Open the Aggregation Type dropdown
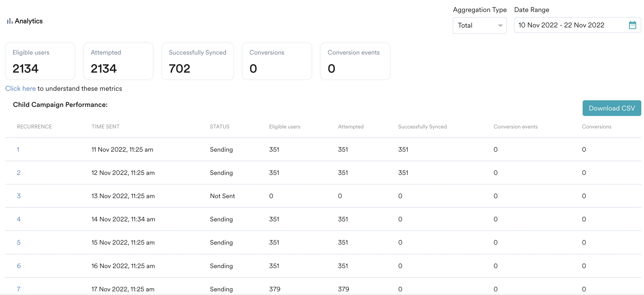 click(479, 25)
